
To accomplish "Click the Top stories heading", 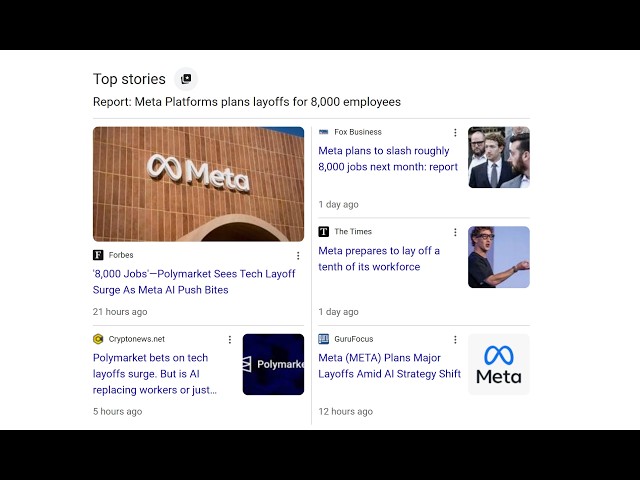I will (129, 79).
